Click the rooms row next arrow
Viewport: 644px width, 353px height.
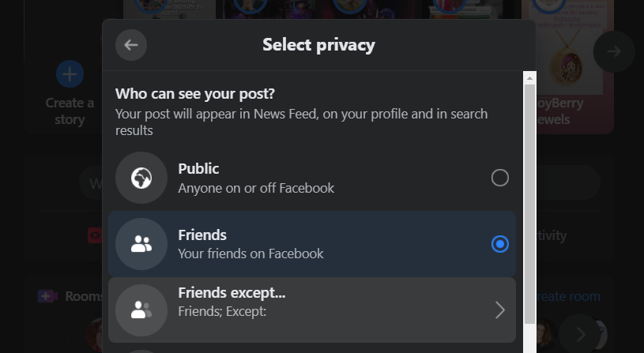click(x=580, y=332)
